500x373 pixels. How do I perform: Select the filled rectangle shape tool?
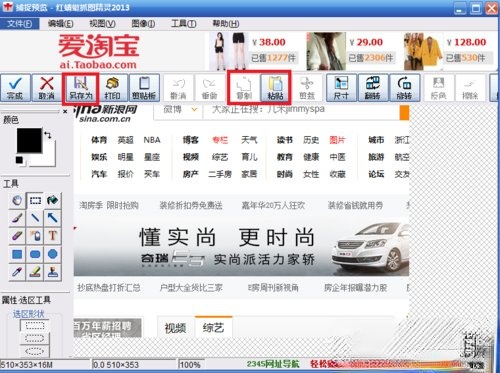click(x=17, y=254)
